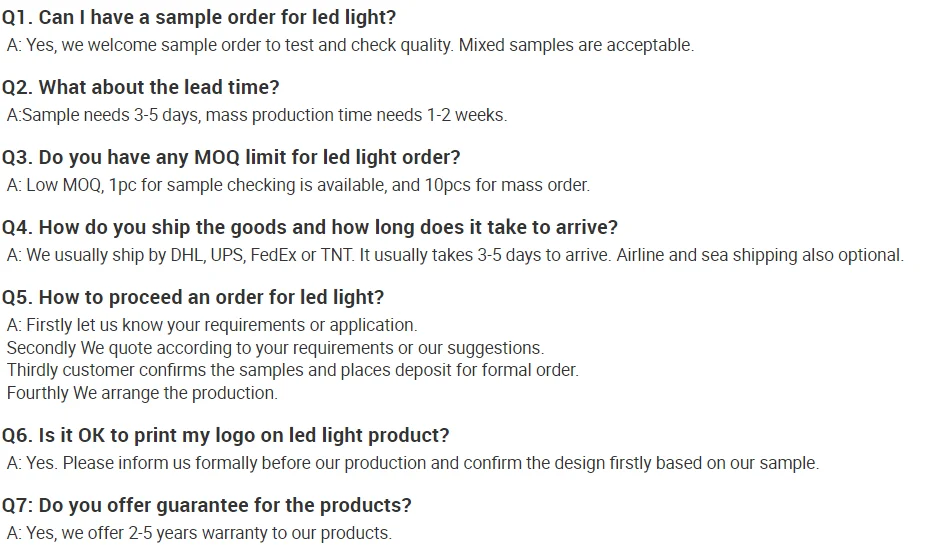The image size is (940, 549).
Task: Click the 2-5 years warranty answer
Action: 199,533
